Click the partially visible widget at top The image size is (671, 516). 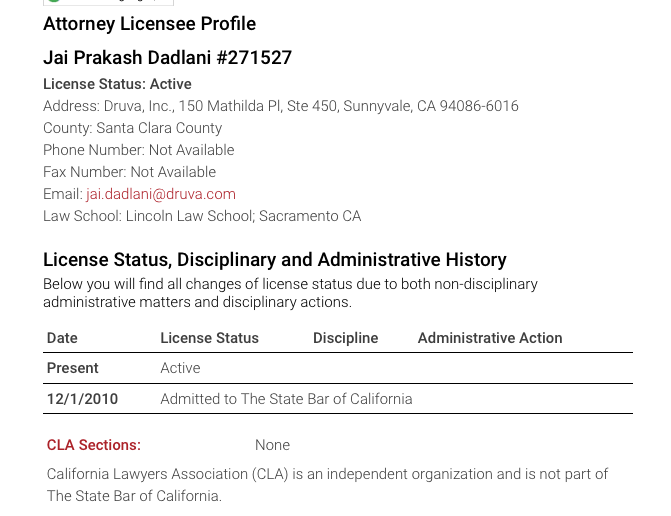pos(108,3)
